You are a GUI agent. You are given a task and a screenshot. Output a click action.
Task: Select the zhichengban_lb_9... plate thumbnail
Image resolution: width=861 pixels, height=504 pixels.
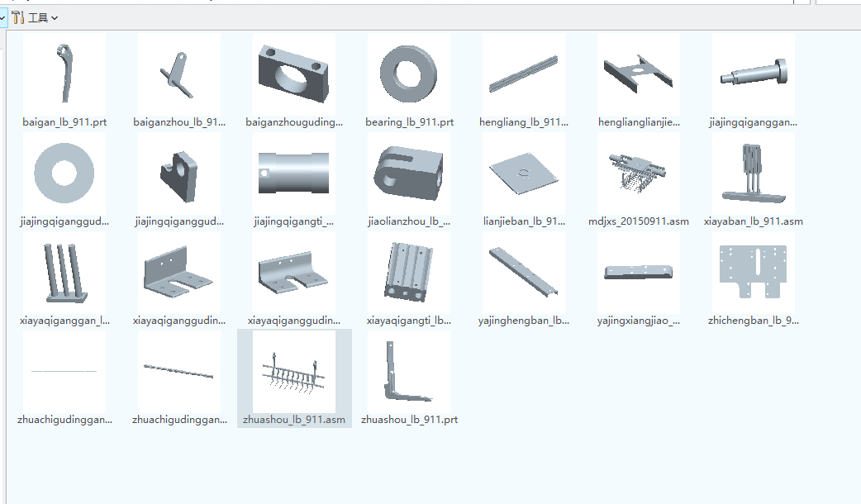pos(754,273)
